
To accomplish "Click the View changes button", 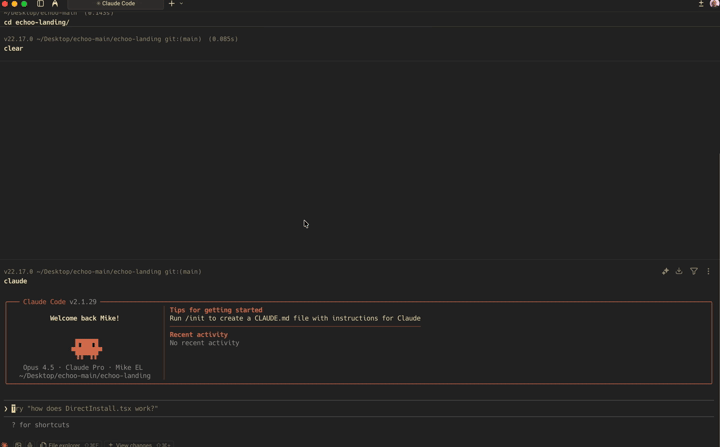I will (x=139, y=444).
